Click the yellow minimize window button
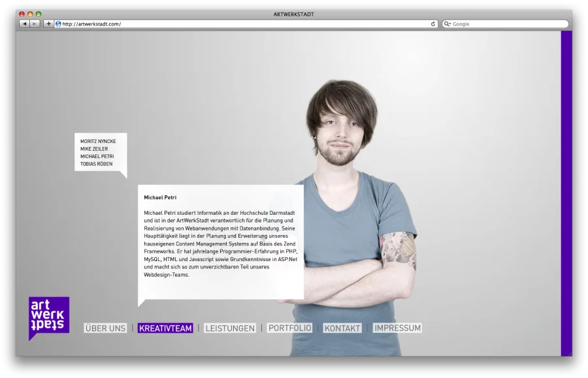This screenshot has height=378, width=588. point(29,14)
